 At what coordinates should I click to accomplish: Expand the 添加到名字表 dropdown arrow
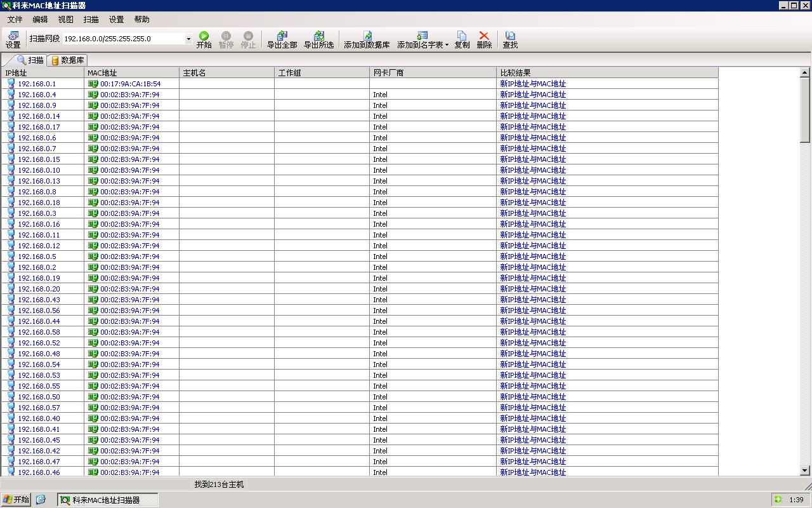[x=447, y=45]
